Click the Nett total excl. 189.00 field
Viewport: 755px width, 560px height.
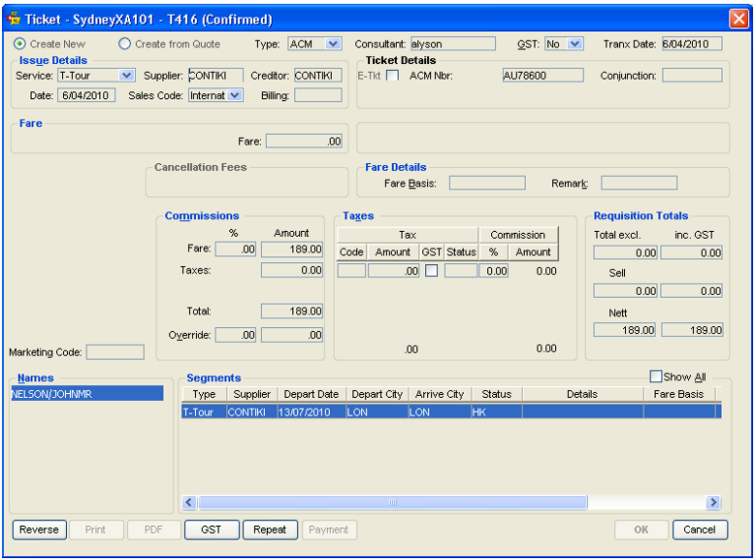coord(625,330)
